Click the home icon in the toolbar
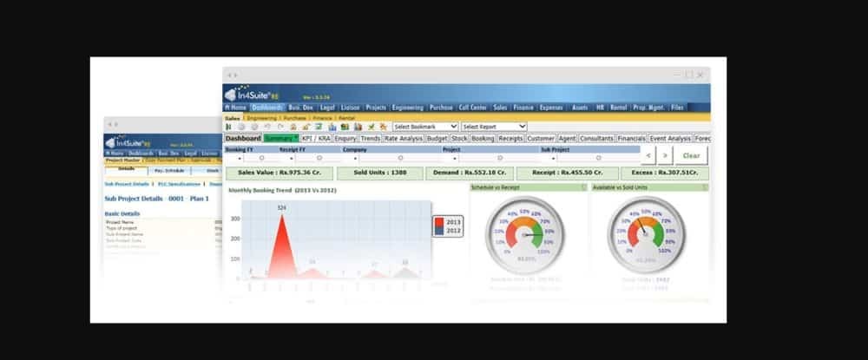The width and height of the screenshot is (868, 360). click(x=294, y=127)
